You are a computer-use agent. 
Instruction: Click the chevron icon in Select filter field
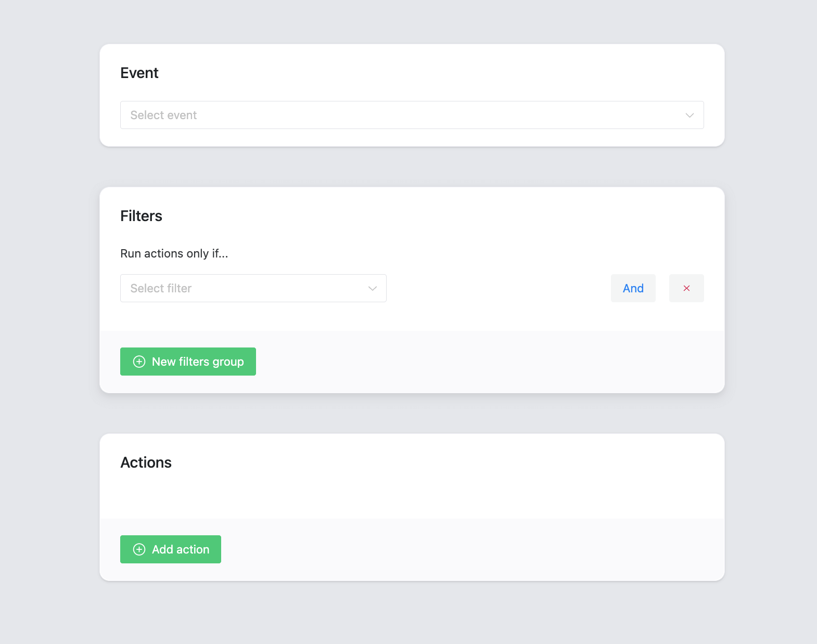(372, 288)
